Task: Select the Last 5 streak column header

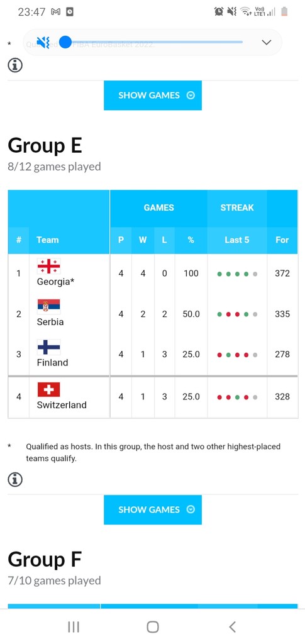Action: 237,240
